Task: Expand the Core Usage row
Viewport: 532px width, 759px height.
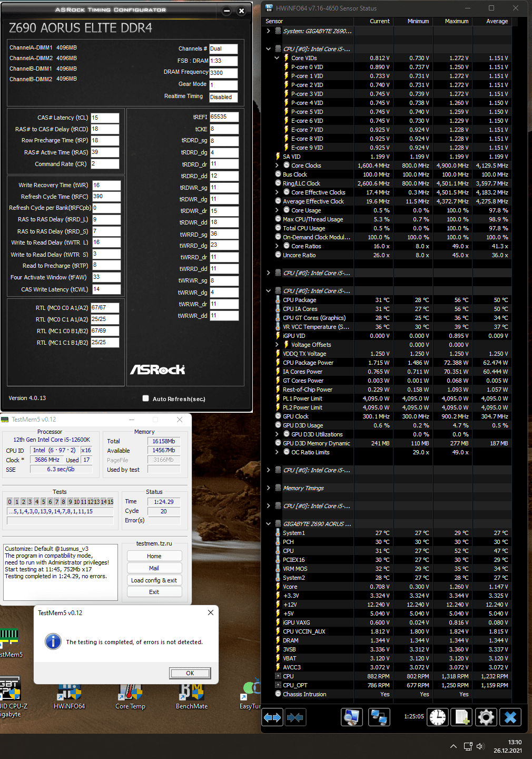Action: click(277, 210)
